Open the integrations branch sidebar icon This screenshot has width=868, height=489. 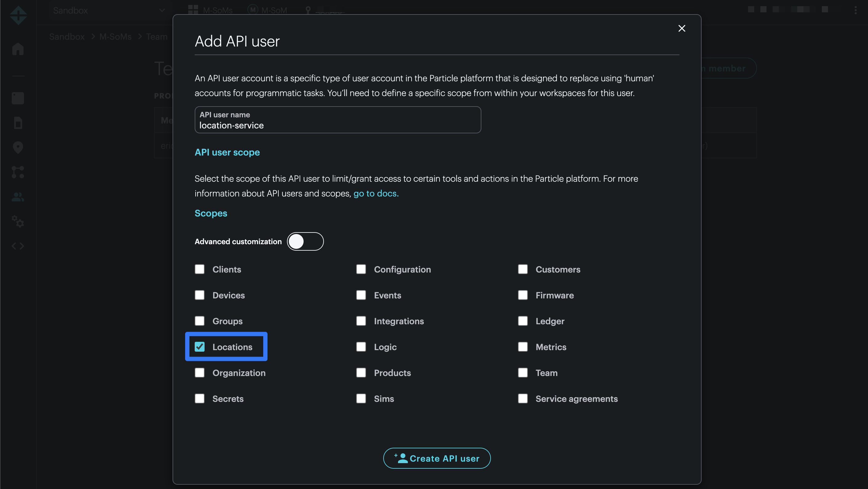click(x=18, y=172)
